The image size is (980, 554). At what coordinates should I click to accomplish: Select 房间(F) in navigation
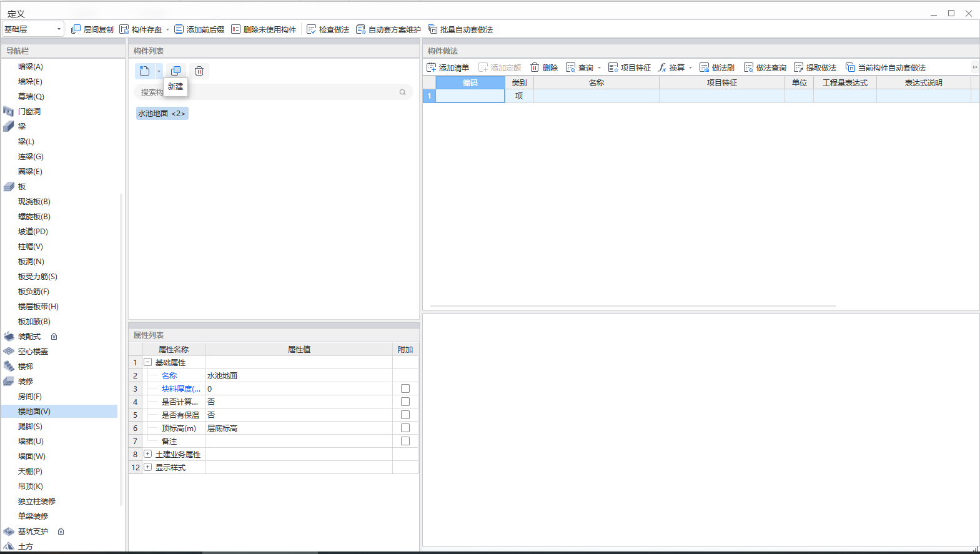(30, 396)
